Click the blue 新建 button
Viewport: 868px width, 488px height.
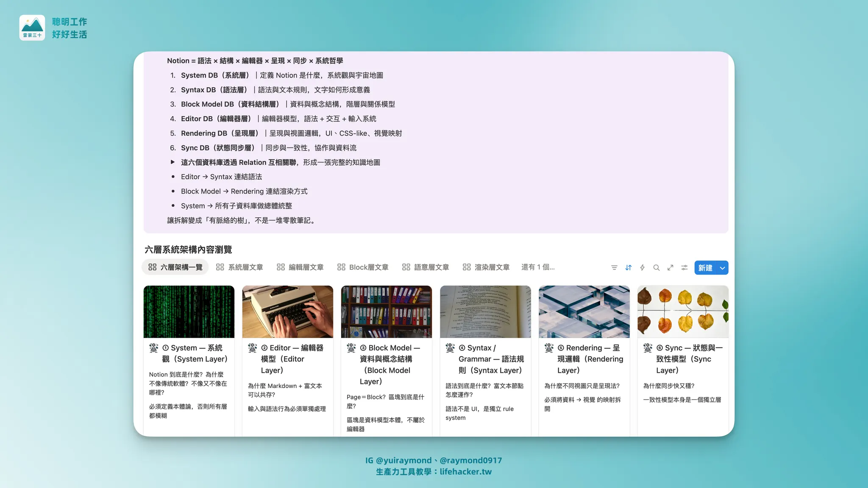coord(705,268)
